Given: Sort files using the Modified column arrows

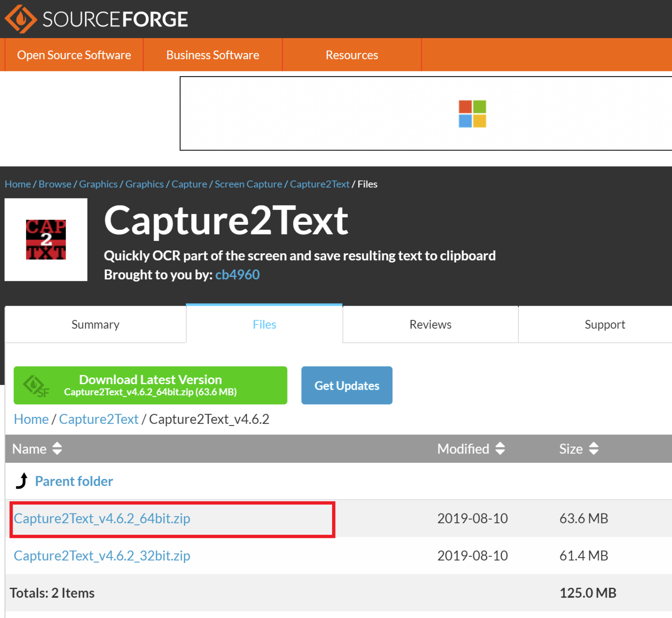Looking at the screenshot, I should point(500,449).
